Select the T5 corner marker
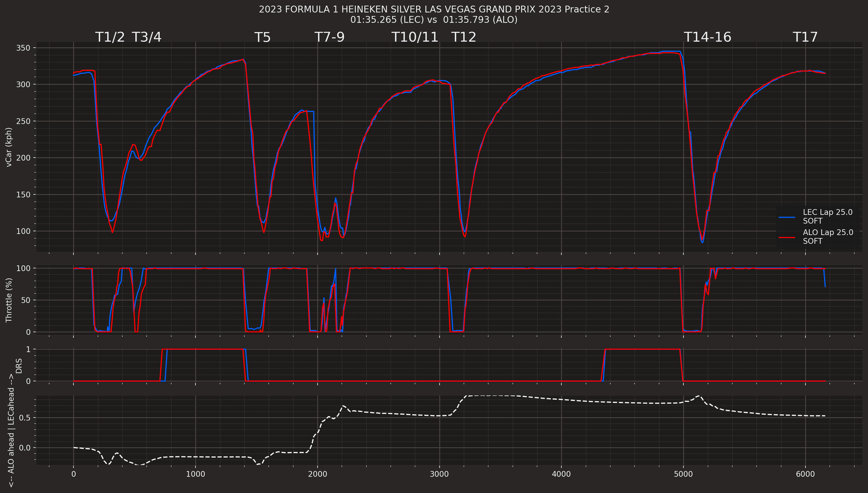868x493 pixels. pos(262,37)
